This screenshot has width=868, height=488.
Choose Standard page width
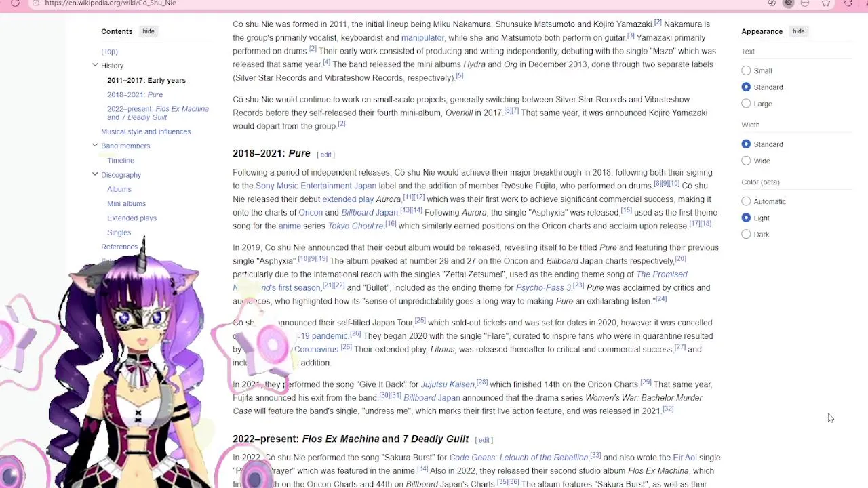pos(746,144)
